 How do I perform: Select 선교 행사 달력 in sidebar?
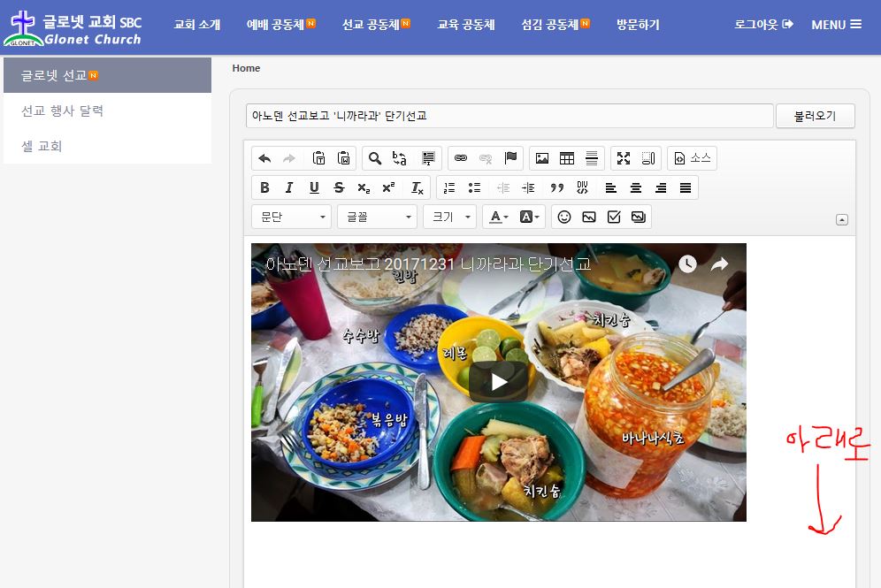click(63, 111)
